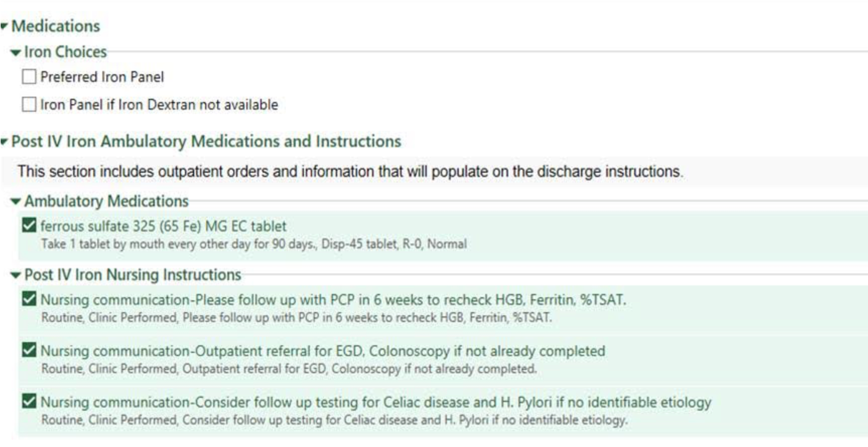
Task: Untick Celiac disease and H. Pylori testing checkbox
Action: 29,401
